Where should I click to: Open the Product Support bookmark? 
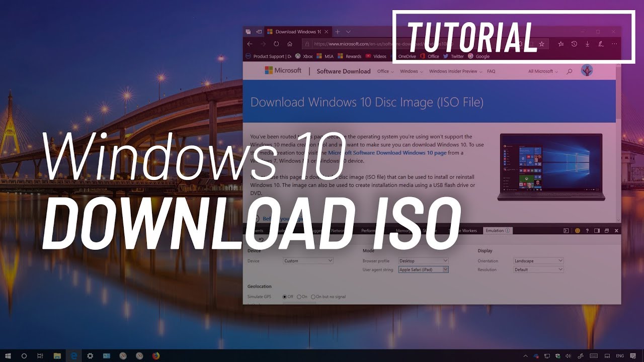(268, 56)
